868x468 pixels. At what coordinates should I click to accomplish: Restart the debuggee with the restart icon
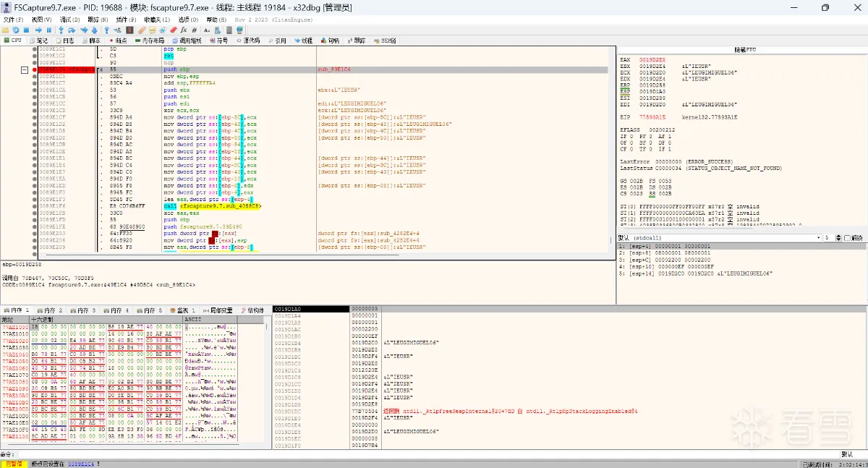coord(16,30)
